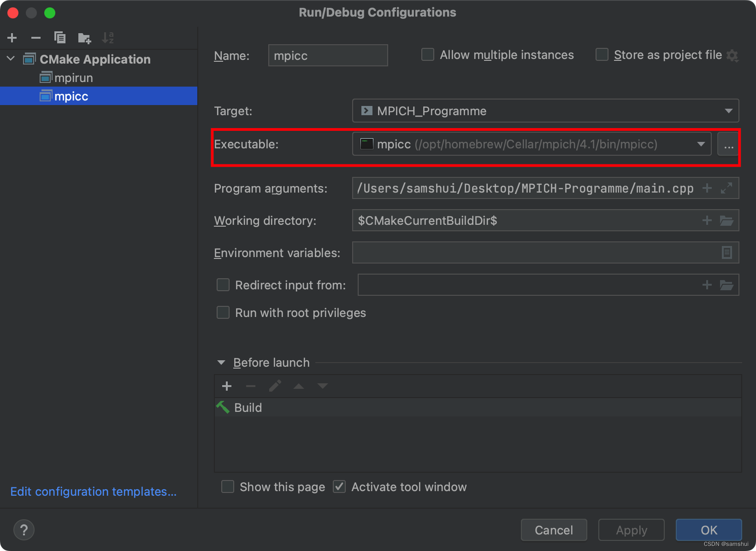
Task: Collapse the Before launch section
Action: click(x=221, y=363)
